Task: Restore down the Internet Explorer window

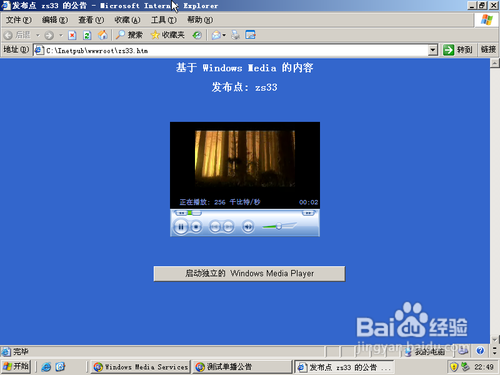Action: click(x=482, y=5)
